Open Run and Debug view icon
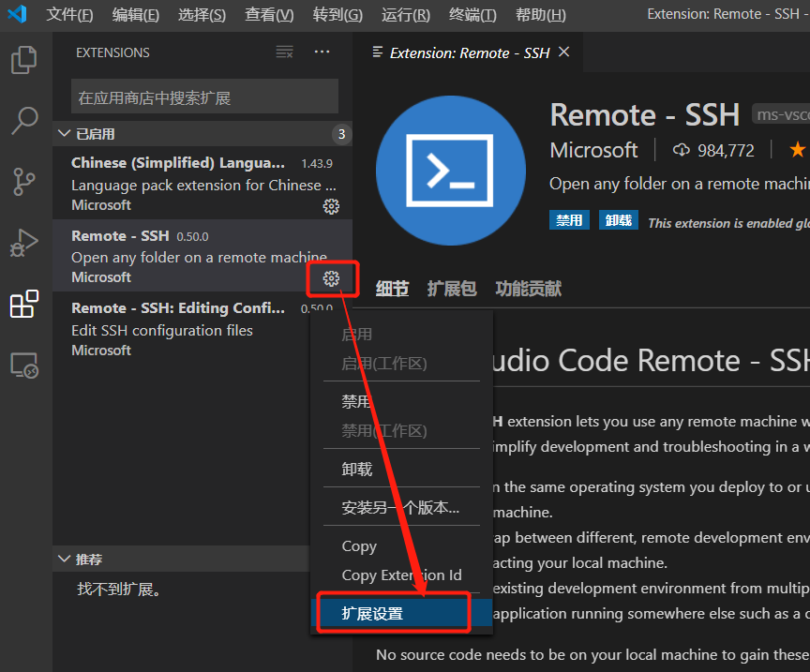810x672 pixels. (x=23, y=243)
